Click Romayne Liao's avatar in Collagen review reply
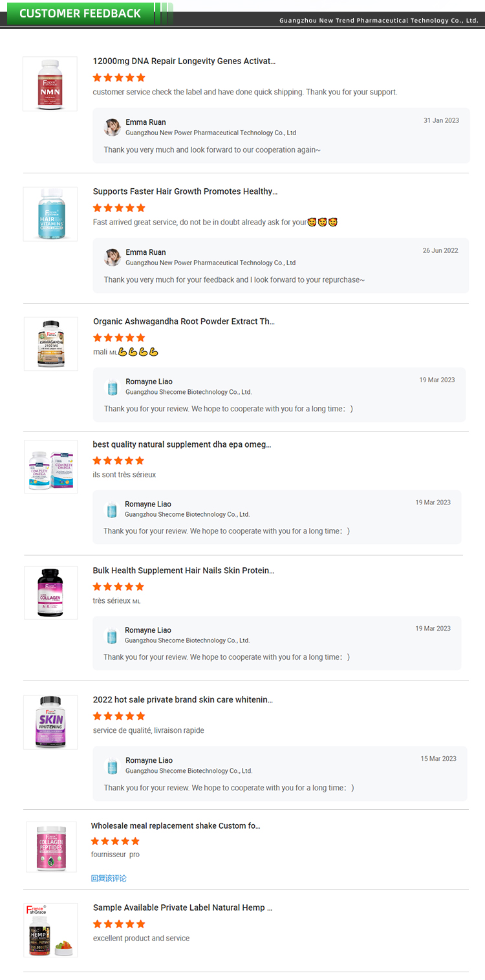Viewport: 485px width, 980px height. click(112, 635)
